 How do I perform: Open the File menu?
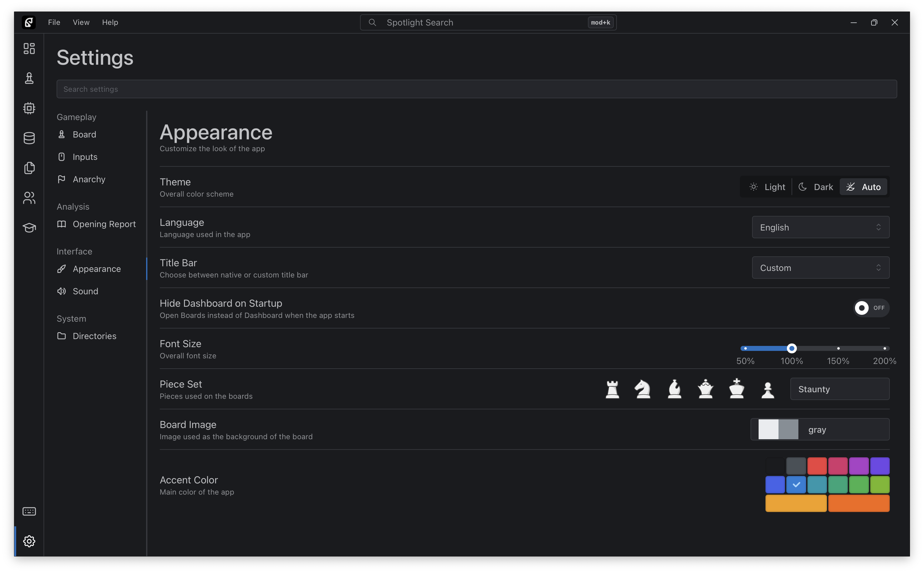(x=54, y=22)
